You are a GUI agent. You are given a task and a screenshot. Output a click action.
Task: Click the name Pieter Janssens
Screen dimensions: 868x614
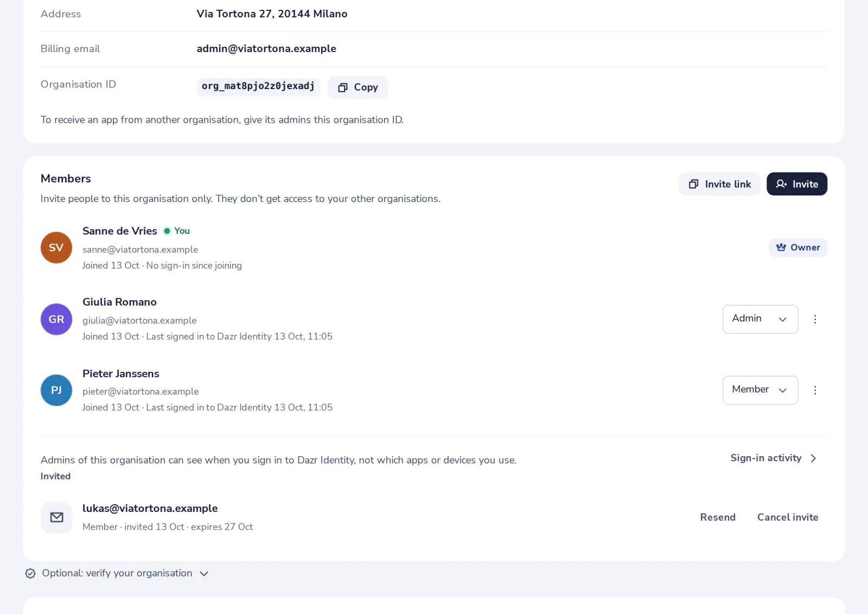click(121, 374)
